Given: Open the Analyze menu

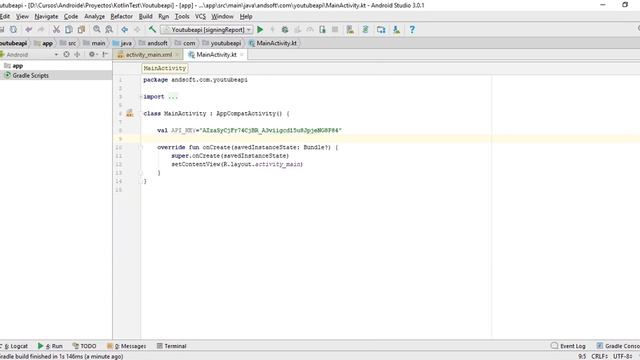Looking at the screenshot, I should coord(94,16).
